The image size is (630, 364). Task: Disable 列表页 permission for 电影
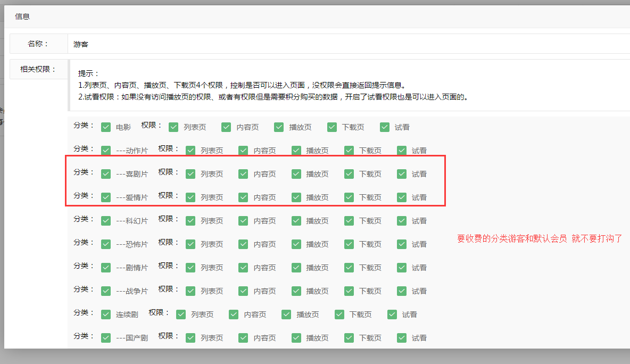coord(173,127)
